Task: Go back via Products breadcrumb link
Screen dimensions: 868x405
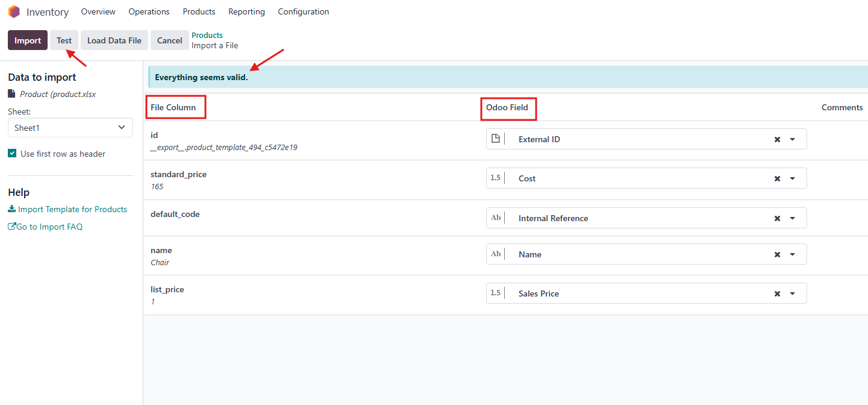Action: [207, 35]
